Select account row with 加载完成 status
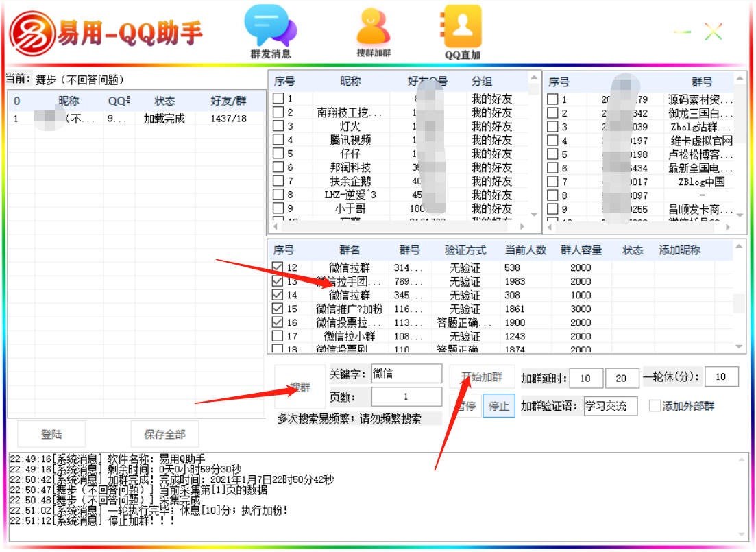The image size is (756, 552). coord(136,118)
